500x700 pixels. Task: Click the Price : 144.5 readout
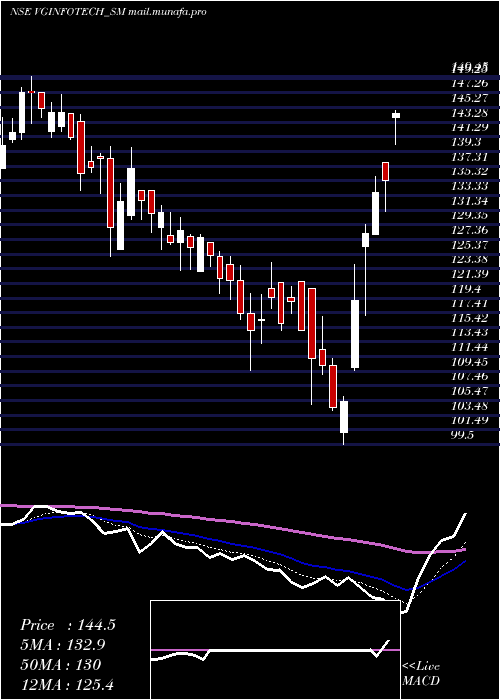click(68, 625)
